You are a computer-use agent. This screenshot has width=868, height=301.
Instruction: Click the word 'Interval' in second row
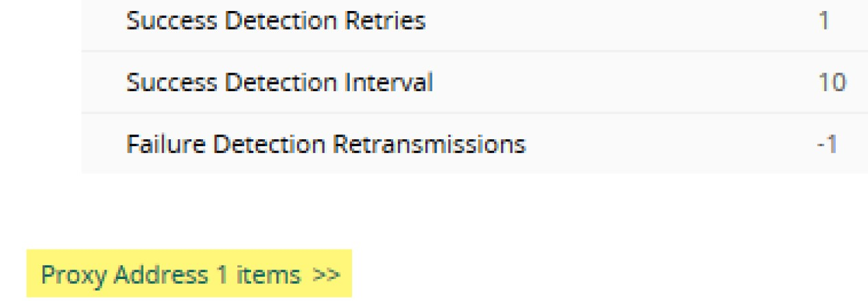coord(386,83)
